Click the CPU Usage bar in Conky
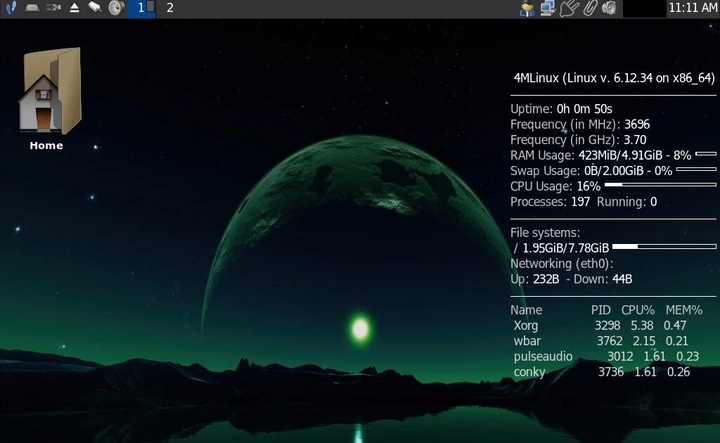The image size is (720, 443). [x=660, y=185]
